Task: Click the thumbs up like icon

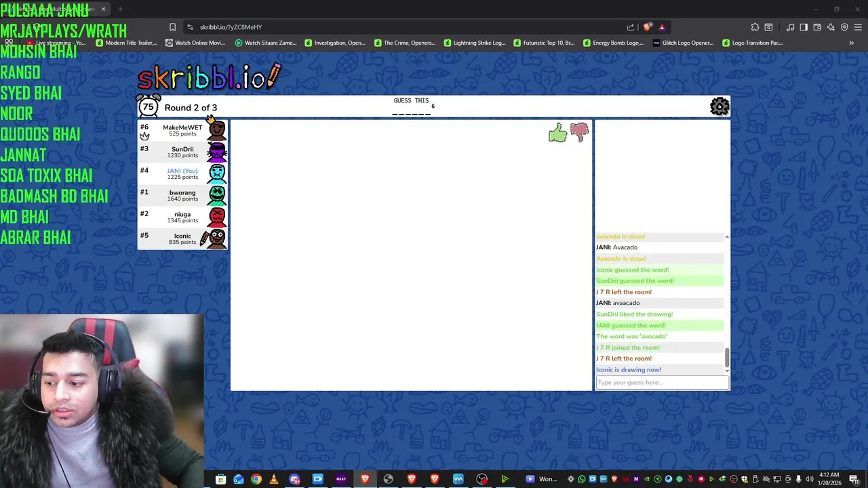Action: (x=557, y=133)
